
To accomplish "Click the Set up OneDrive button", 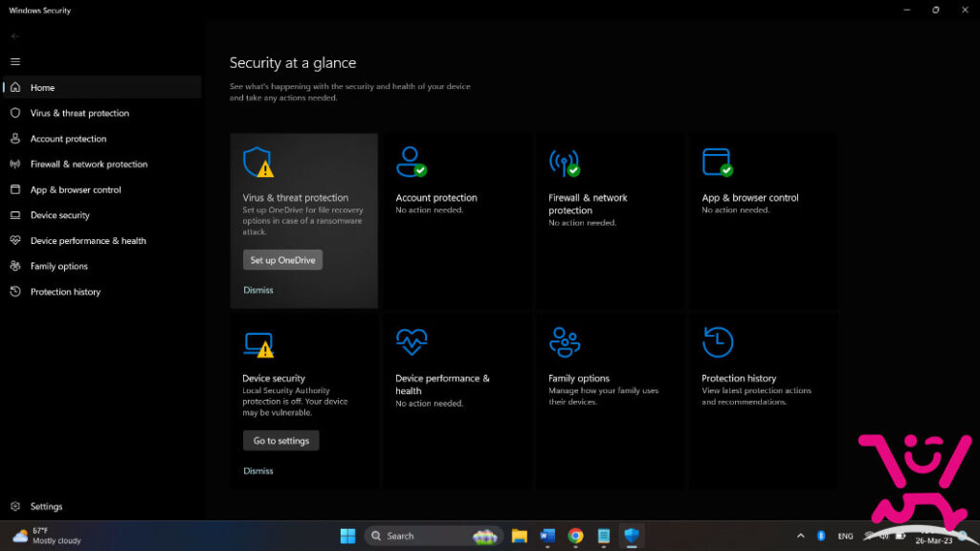I will pos(282,260).
